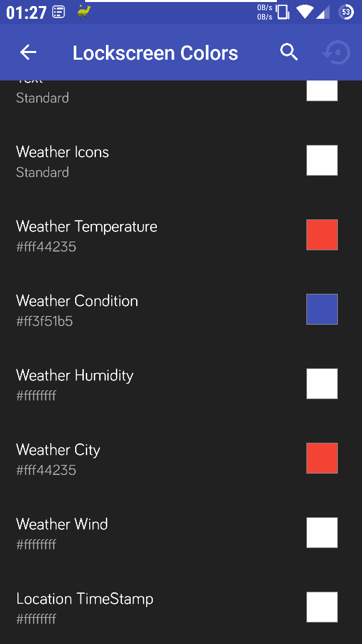Tap the llama notification icon

click(x=84, y=12)
